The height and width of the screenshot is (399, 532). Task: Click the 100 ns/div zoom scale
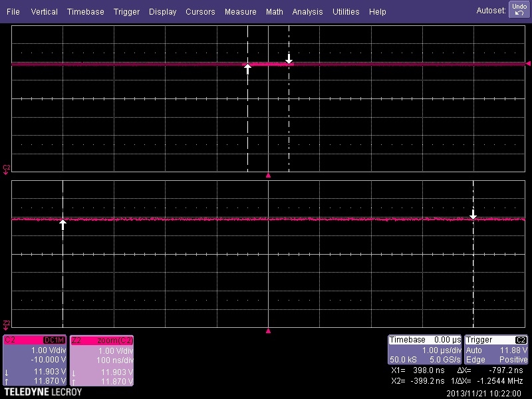(115, 360)
